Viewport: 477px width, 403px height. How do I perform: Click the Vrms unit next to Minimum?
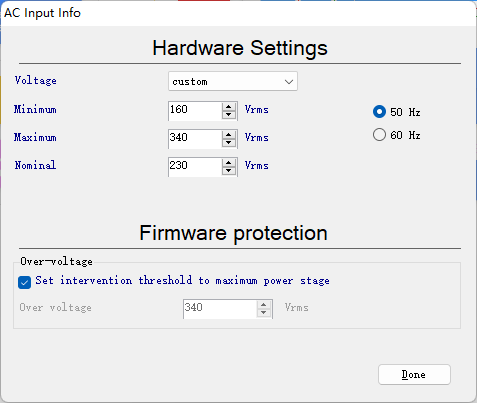256,109
